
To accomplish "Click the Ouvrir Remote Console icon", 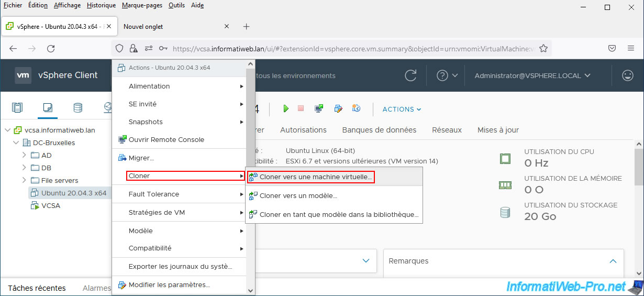I will pyautogui.click(x=123, y=139).
